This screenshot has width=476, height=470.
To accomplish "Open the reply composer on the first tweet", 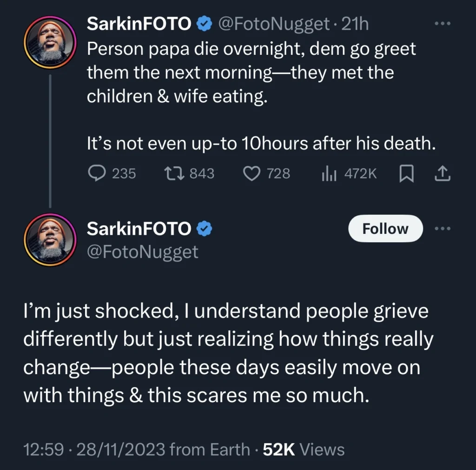I will [97, 173].
